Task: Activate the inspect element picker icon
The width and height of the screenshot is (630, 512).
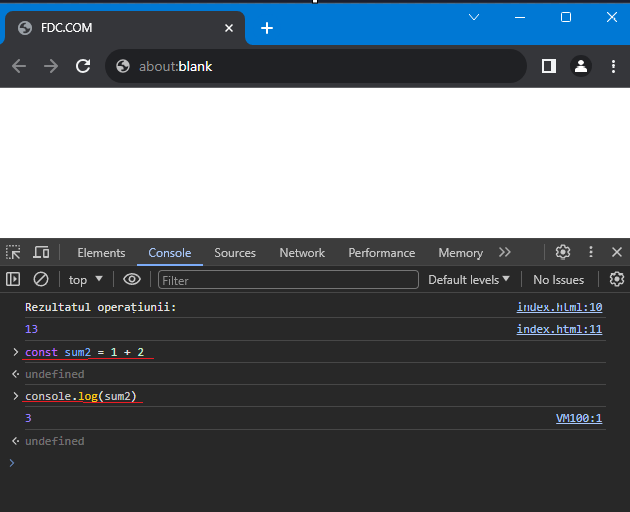Action: coord(13,252)
